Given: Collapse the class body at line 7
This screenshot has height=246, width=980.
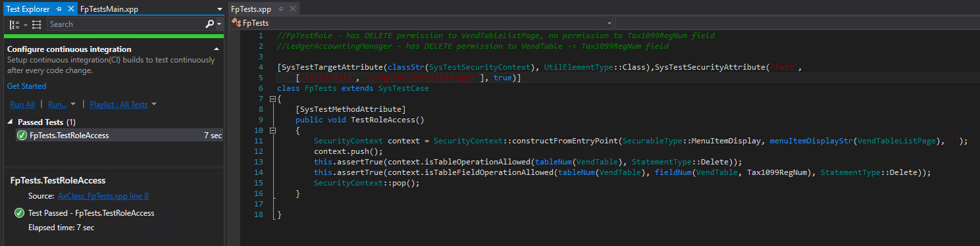Looking at the screenshot, I should click(x=273, y=99).
